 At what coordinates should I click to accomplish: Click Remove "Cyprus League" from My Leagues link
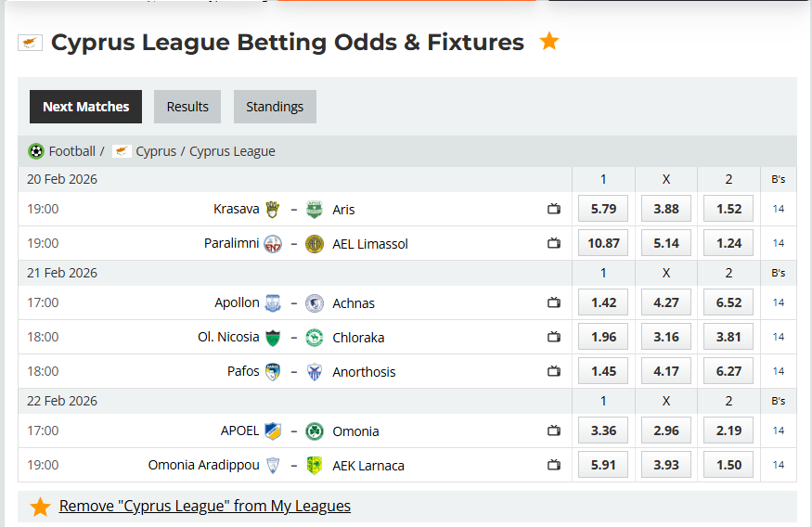click(204, 506)
